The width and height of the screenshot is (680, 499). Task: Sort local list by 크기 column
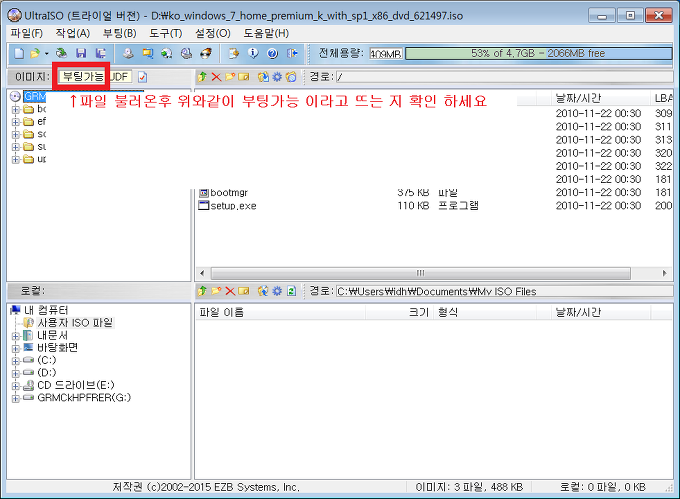[x=399, y=312]
